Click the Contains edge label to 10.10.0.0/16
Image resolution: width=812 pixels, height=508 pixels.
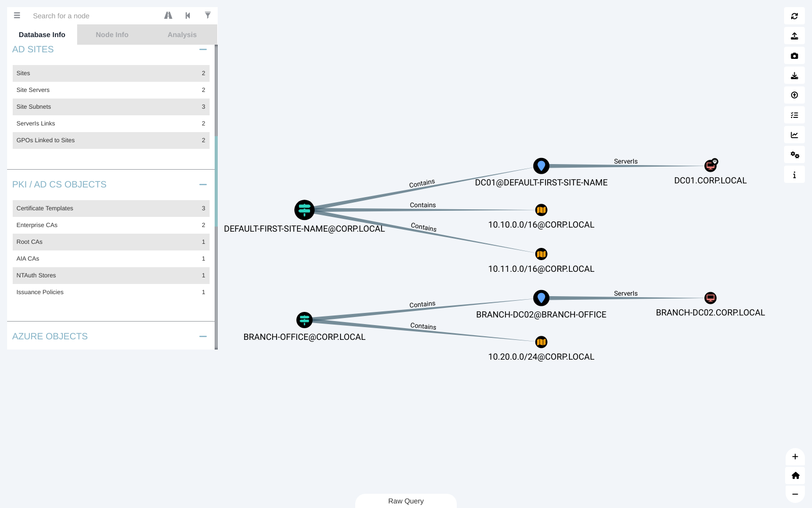(x=423, y=205)
